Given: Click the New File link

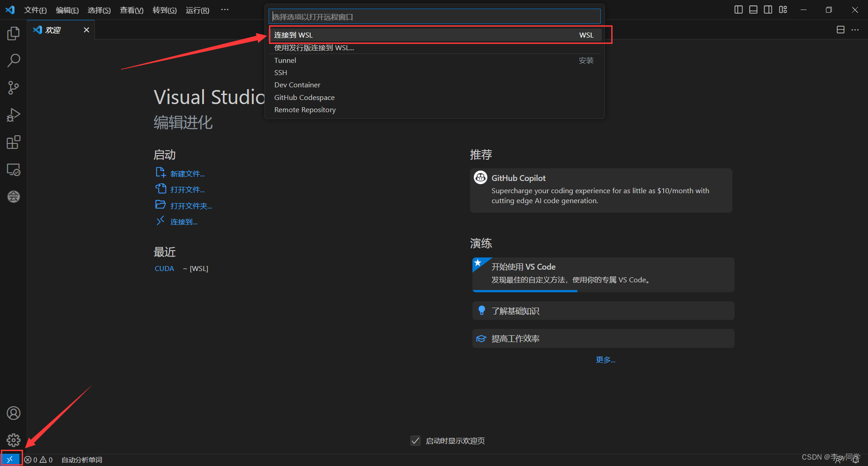Looking at the screenshot, I should 187,174.
